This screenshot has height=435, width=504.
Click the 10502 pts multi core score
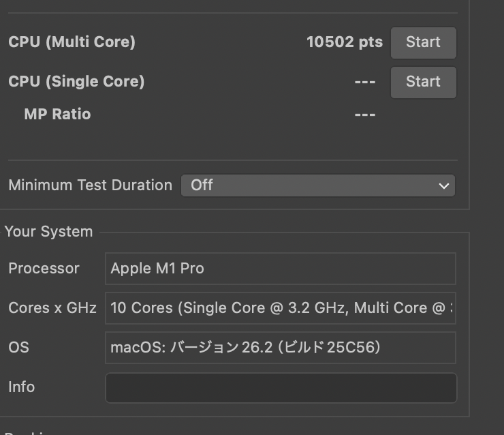pyautogui.click(x=345, y=42)
